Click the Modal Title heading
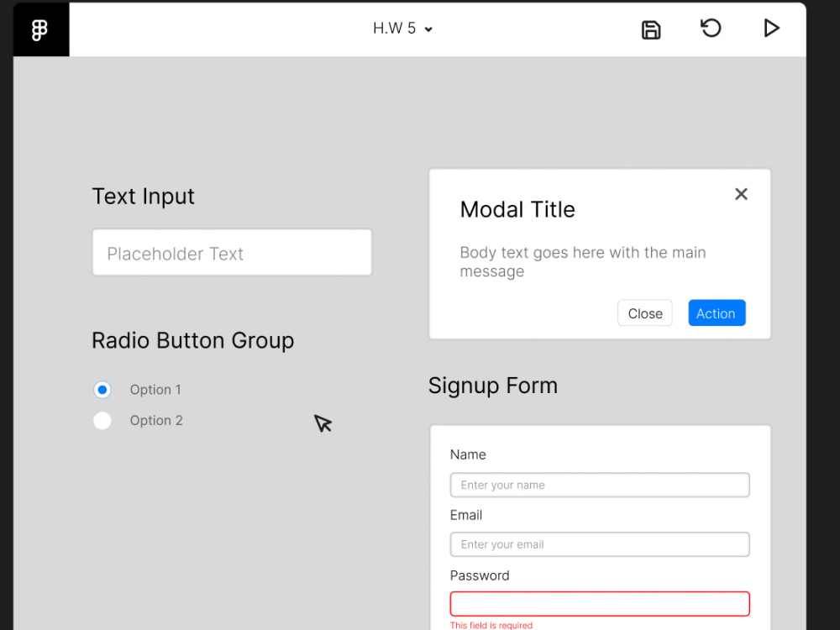The width and height of the screenshot is (840, 630). pyautogui.click(x=517, y=209)
